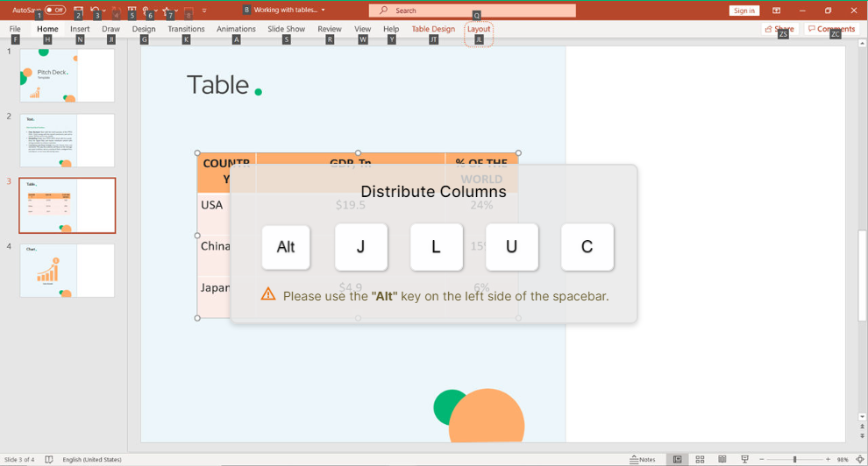868x466 pixels.
Task: Open the Insert ribbon tab
Action: (80, 29)
